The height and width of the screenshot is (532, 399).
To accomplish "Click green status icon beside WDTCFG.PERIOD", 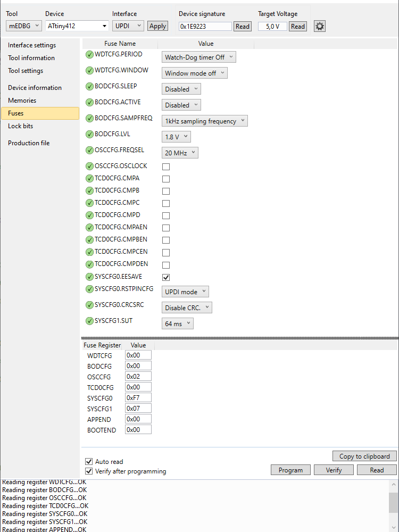I will click(89, 55).
